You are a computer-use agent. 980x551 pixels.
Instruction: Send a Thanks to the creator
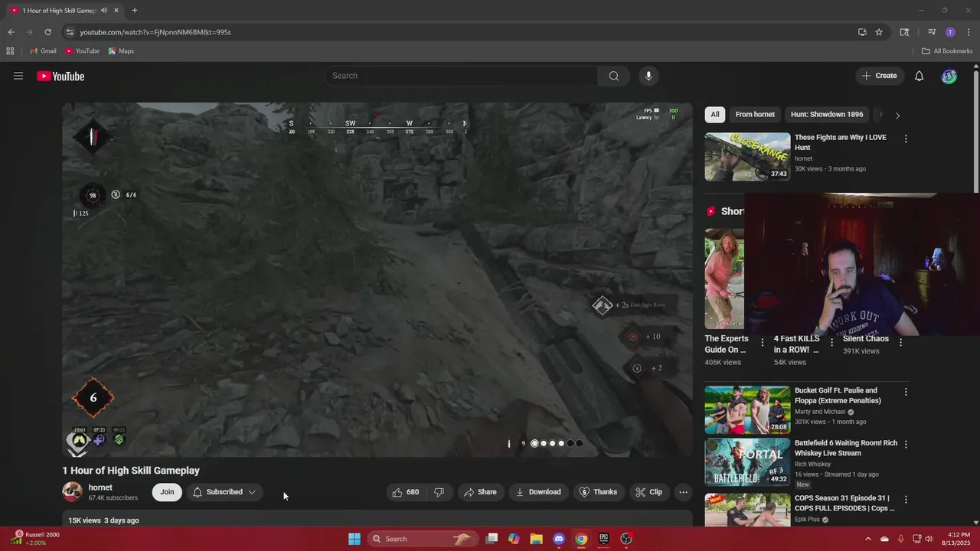click(x=598, y=492)
